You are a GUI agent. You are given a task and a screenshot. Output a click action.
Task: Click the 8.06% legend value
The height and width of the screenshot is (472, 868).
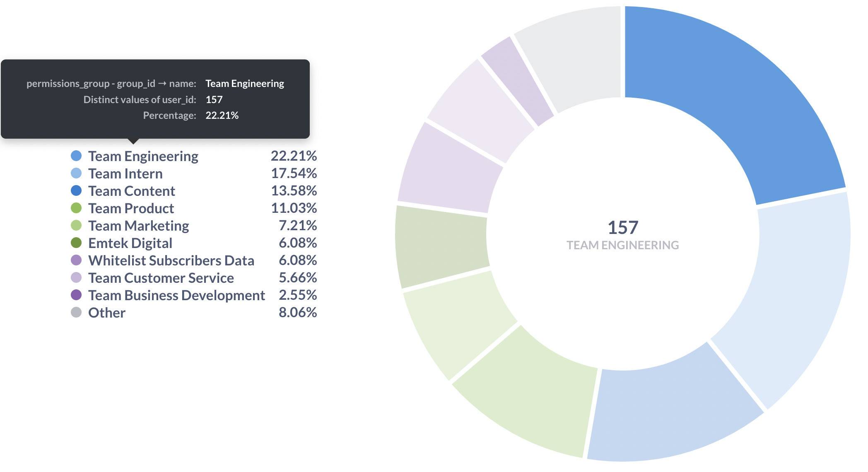(298, 312)
